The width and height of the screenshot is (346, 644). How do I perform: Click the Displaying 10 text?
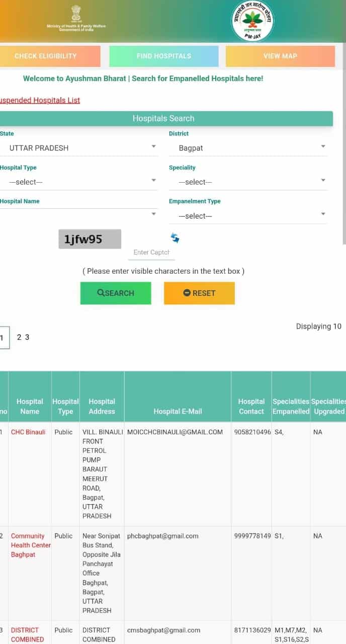(319, 327)
